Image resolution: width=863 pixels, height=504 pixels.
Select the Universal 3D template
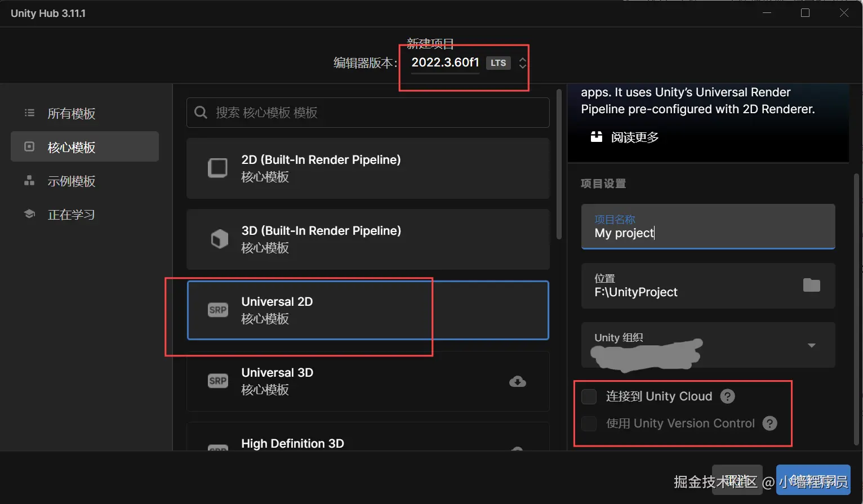[x=368, y=381]
